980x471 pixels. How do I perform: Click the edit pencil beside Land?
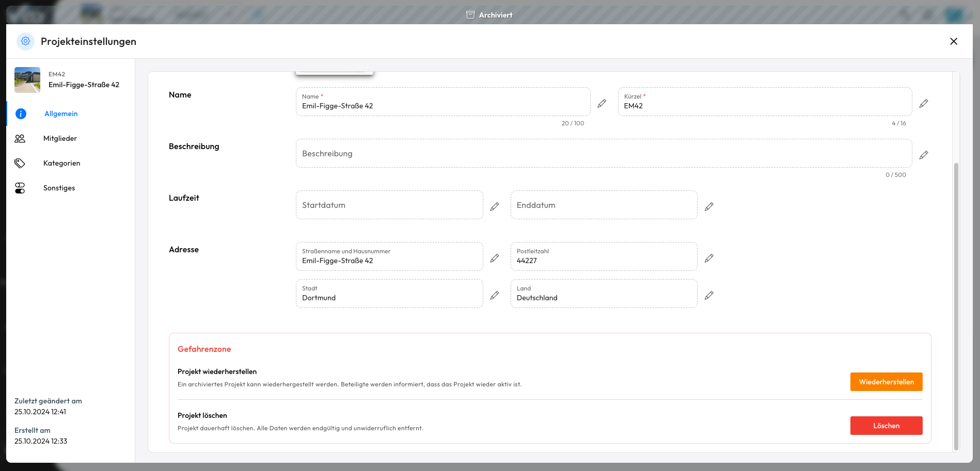pos(709,295)
